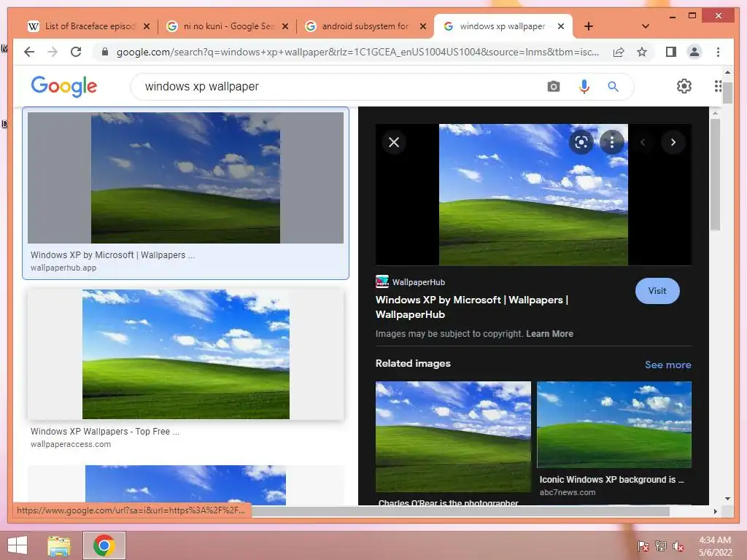
Task: Open the Chrome side panel
Action: 671,52
